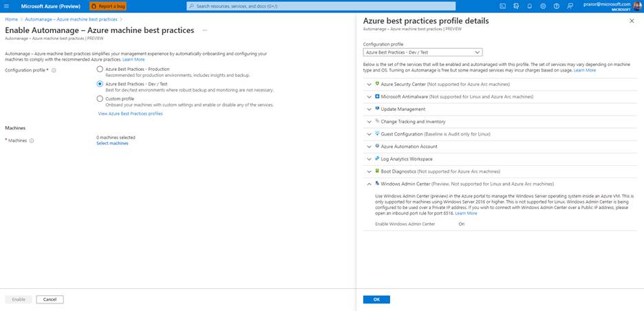Open the notifications bell

529,6
